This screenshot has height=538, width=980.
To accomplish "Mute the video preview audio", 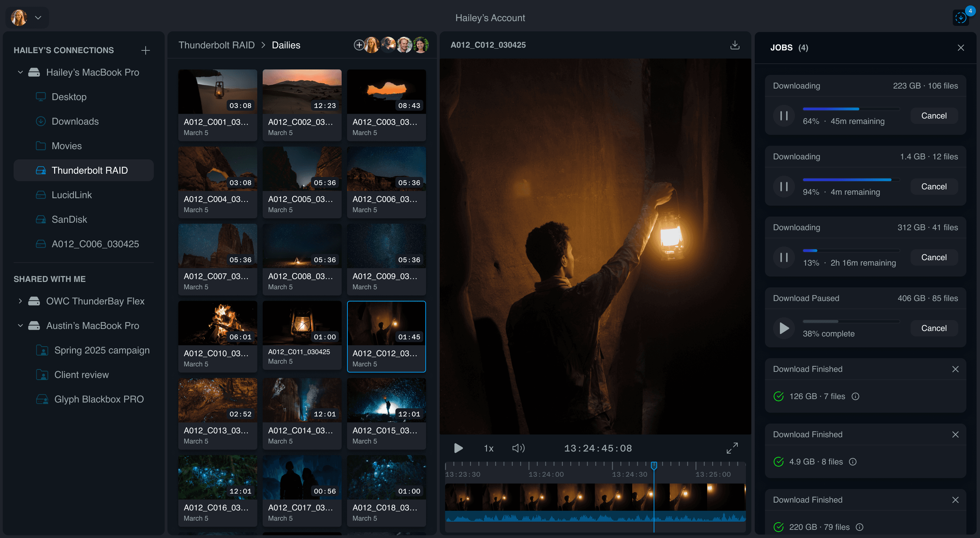I will coord(518,448).
